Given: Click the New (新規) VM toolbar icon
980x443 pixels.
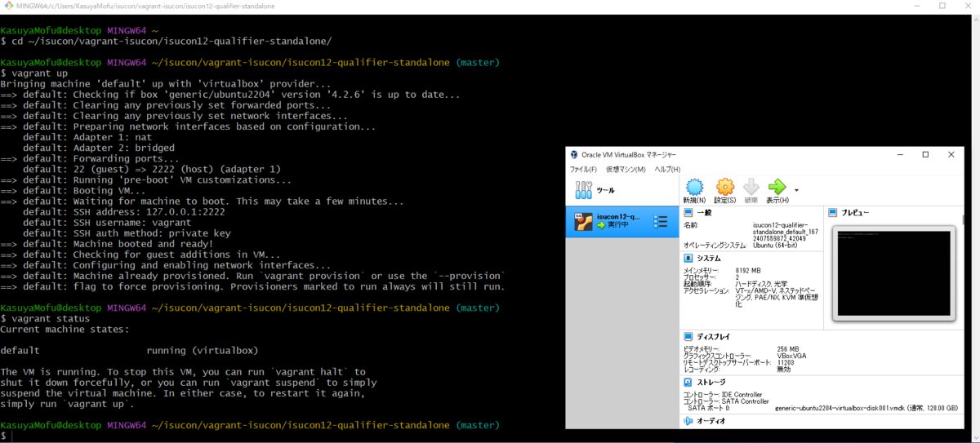Looking at the screenshot, I should pos(695,187).
